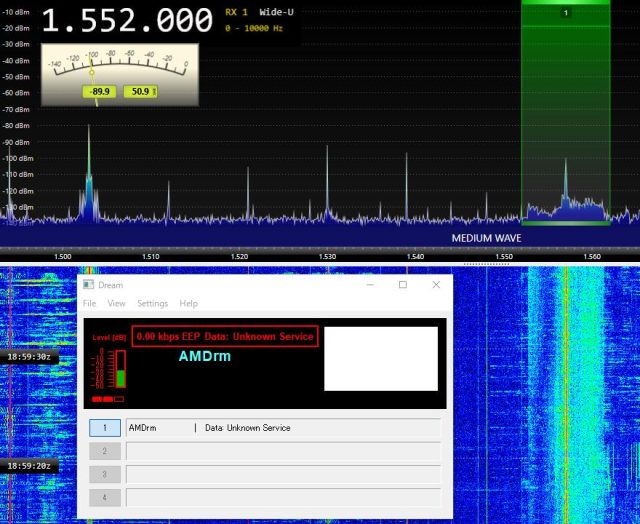Open the Settings menu in Dream
This screenshot has height=524, width=640.
click(x=152, y=303)
